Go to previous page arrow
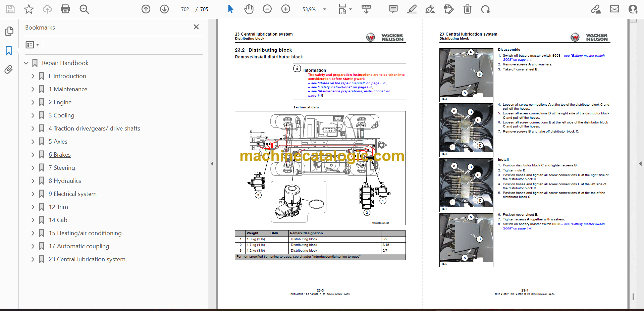 coord(146,9)
